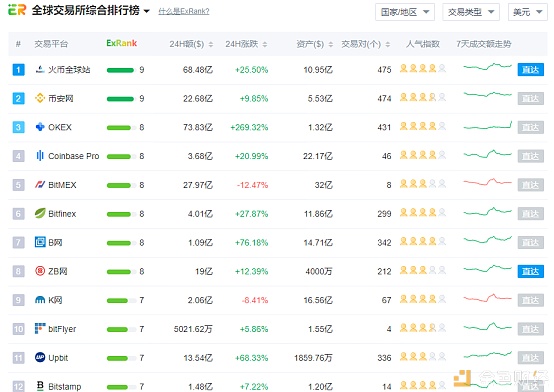
Task: Click the K网 exchange logo
Action: pos(40,300)
